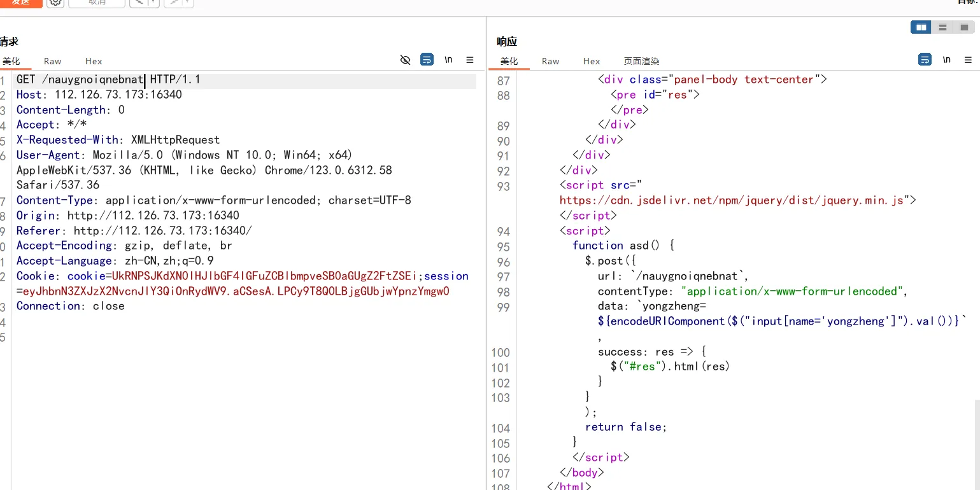Click the pre id="res" tag in response

pos(655,95)
